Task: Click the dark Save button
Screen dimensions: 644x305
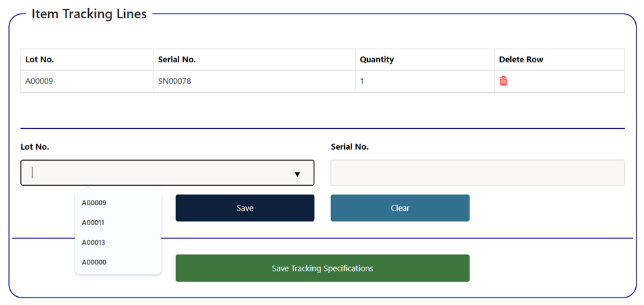Action: 245,208
